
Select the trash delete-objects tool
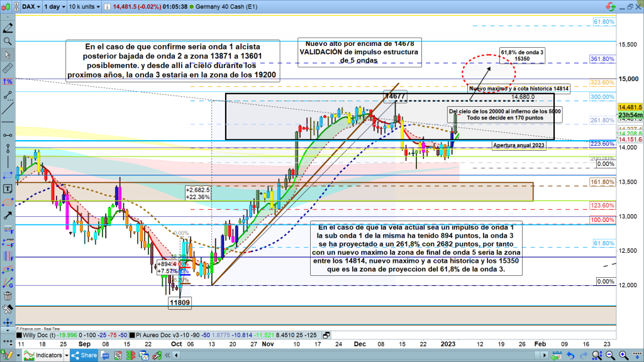tap(8, 296)
